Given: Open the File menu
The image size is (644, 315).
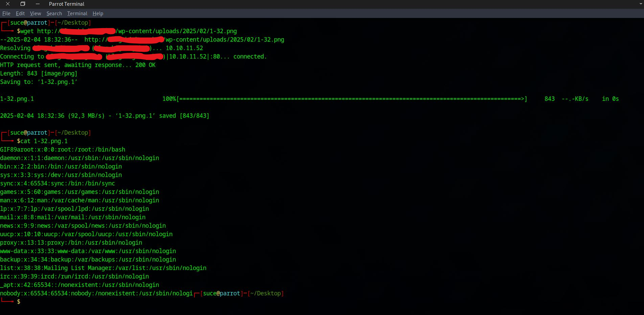Looking at the screenshot, I should coord(6,14).
